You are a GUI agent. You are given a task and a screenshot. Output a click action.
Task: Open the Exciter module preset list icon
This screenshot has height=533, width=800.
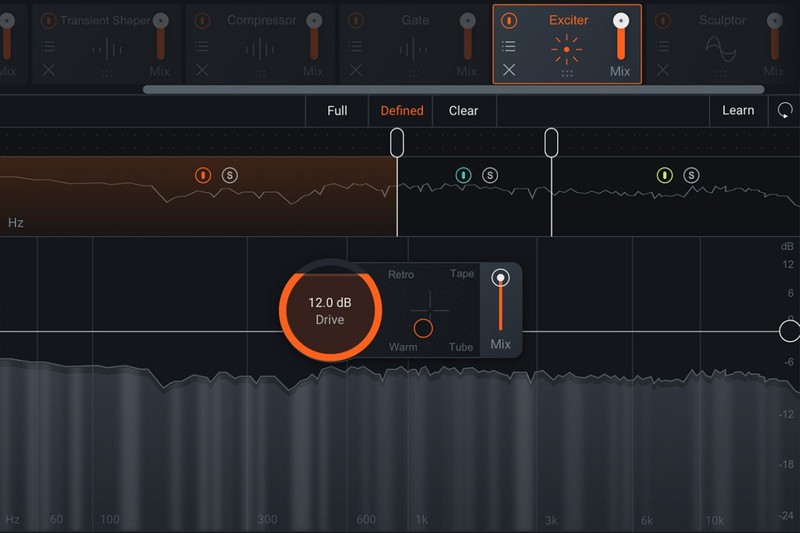pyautogui.click(x=509, y=46)
